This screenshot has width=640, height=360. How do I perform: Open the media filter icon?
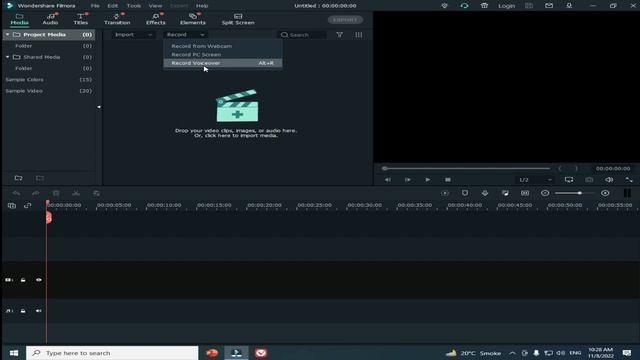tap(340, 35)
